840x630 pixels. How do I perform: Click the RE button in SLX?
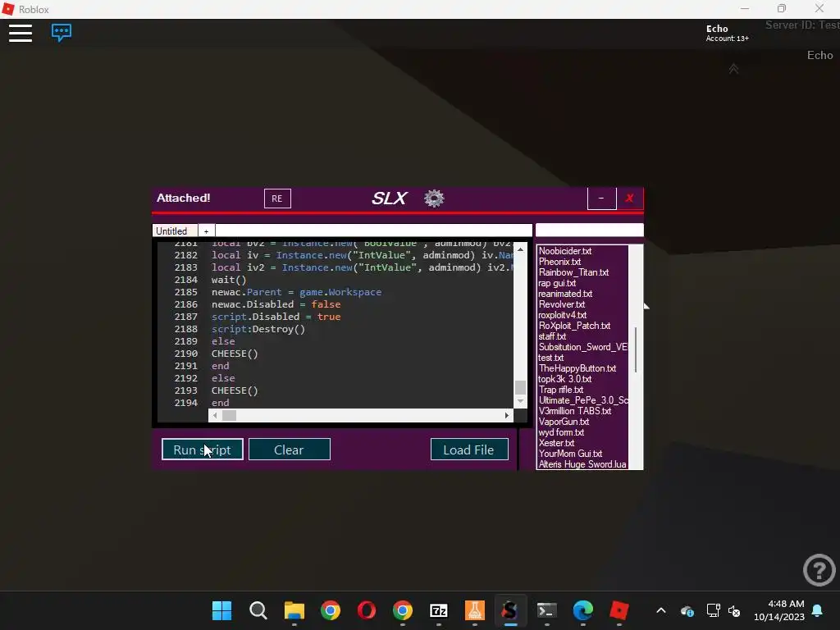click(x=277, y=199)
